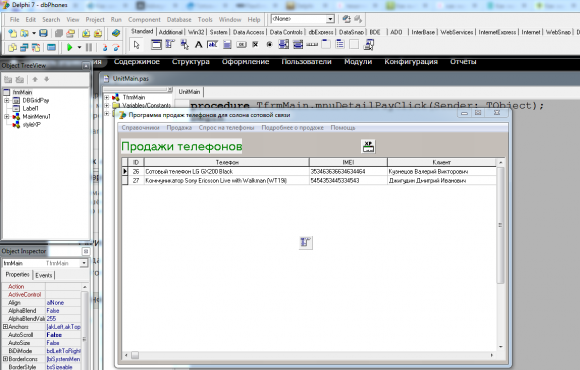Click the green Run arrow button
The width and height of the screenshot is (580, 370).
coord(69,47)
